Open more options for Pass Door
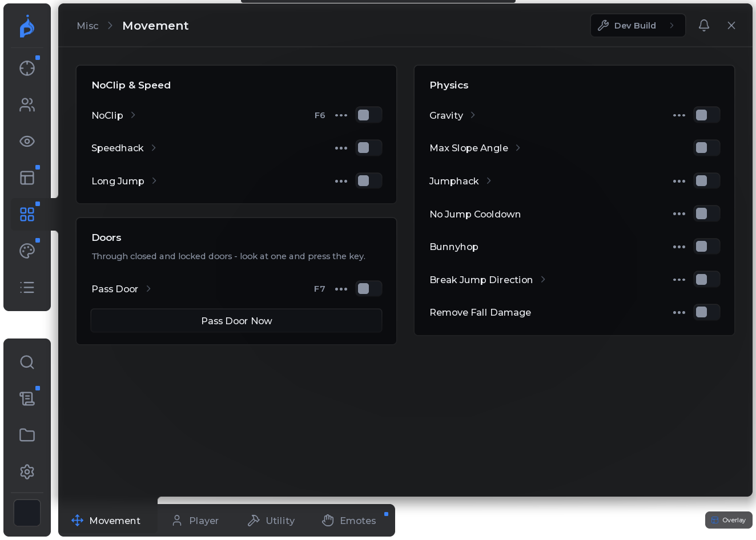This screenshot has height=540, width=756. 341,289
